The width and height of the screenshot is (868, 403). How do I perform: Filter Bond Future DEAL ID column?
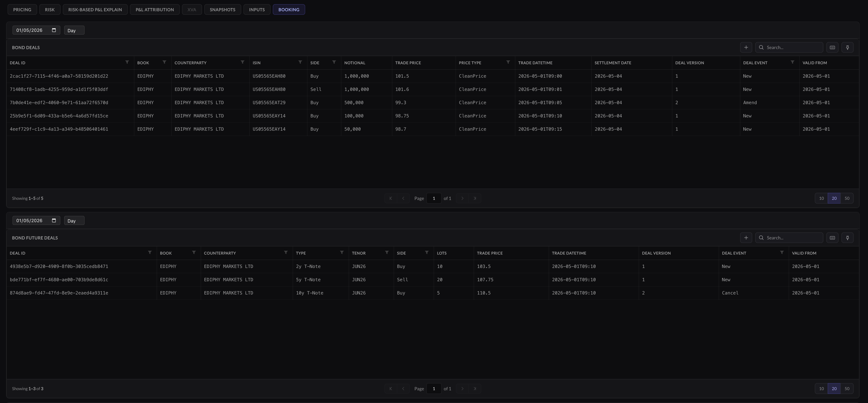150,253
